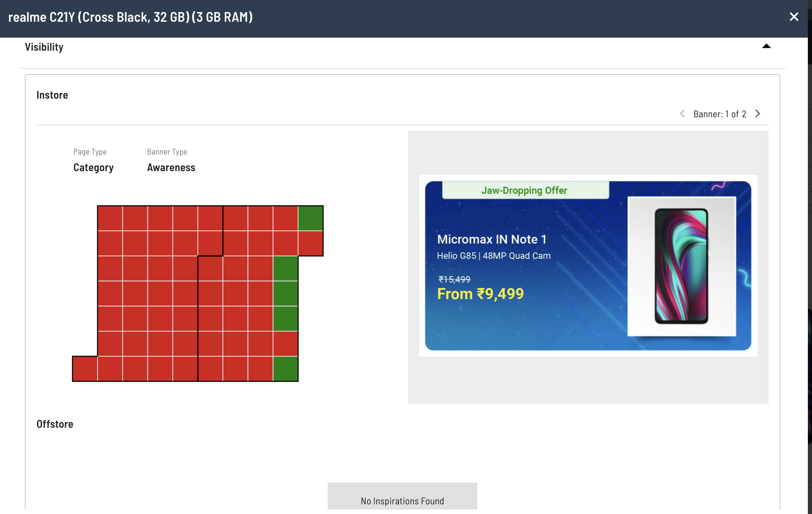Image resolution: width=812 pixels, height=514 pixels.
Task: Go to previous banner with left chevron
Action: (682, 114)
